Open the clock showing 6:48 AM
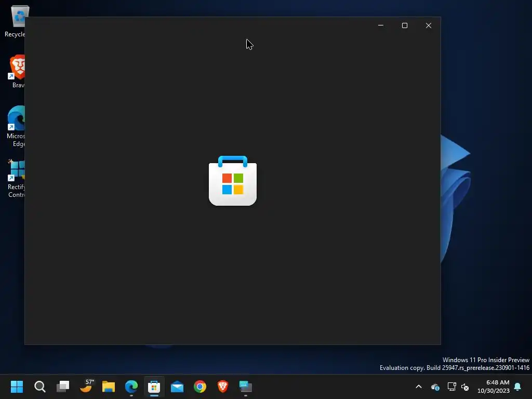 [x=494, y=387]
